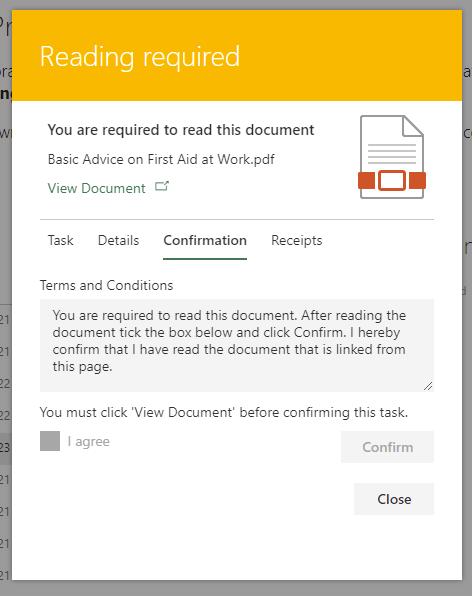Click the 'You are required to read this document' heading

(181, 130)
